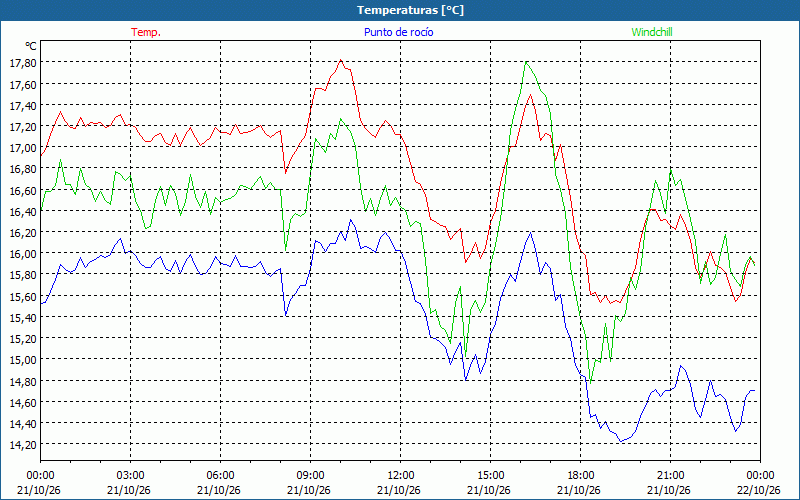The height and width of the screenshot is (500, 800).
Task: Click the 03:00 time axis label
Action: coord(130,476)
